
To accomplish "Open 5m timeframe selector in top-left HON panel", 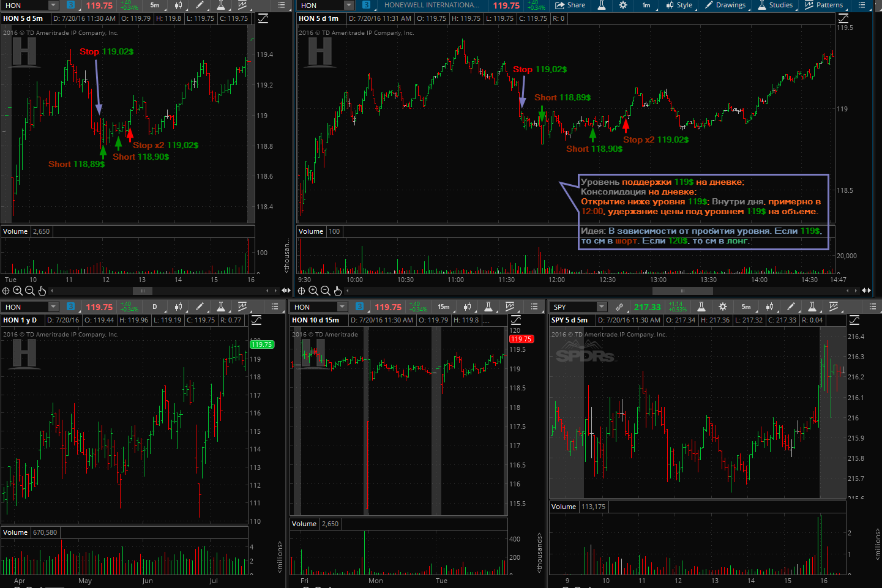I will pos(155,5).
